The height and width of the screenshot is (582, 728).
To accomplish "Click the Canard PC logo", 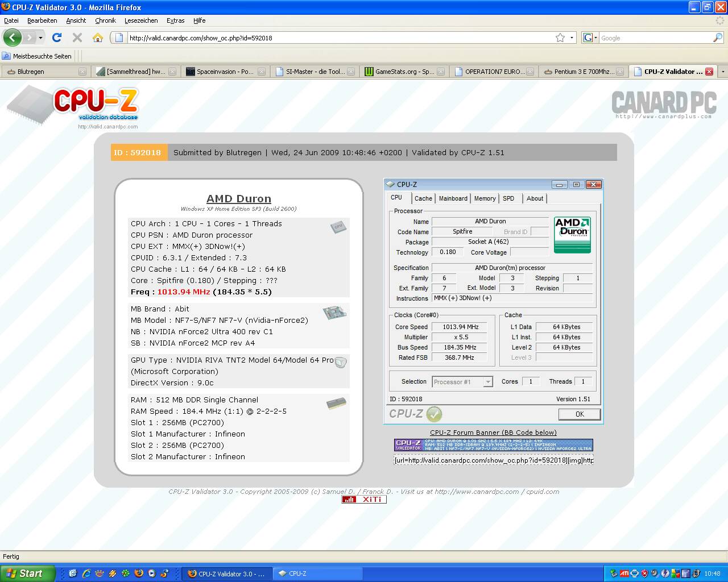I will [x=664, y=105].
